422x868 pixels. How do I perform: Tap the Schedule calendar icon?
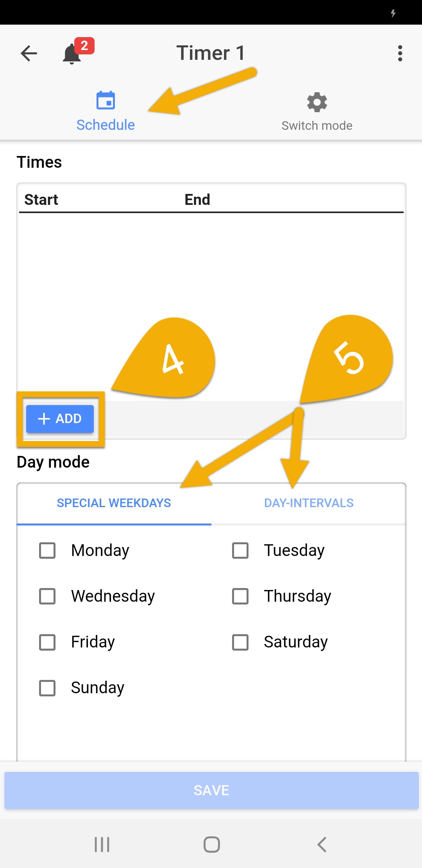105,101
